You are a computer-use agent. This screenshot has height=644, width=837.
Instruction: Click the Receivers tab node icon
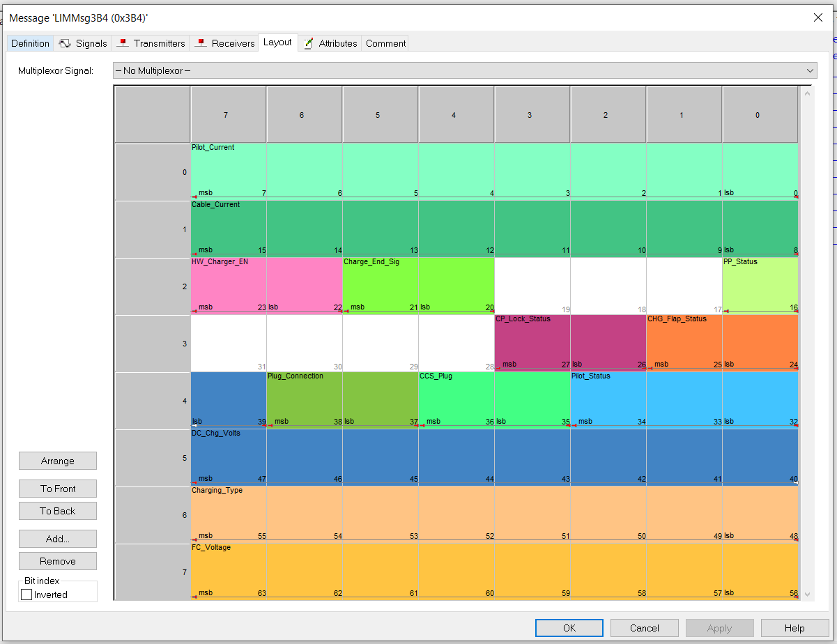coord(201,43)
